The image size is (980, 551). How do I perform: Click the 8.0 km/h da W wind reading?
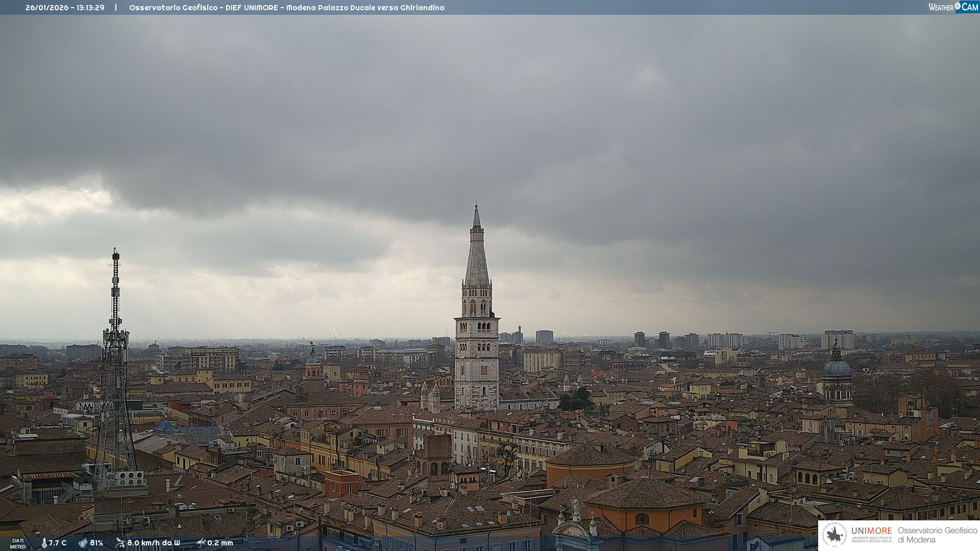[x=153, y=543]
